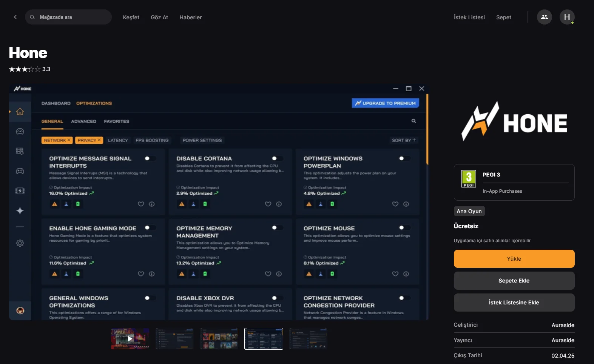The image size is (594, 364).
Task: Open info icon on Disable Cortana
Action: tap(279, 204)
